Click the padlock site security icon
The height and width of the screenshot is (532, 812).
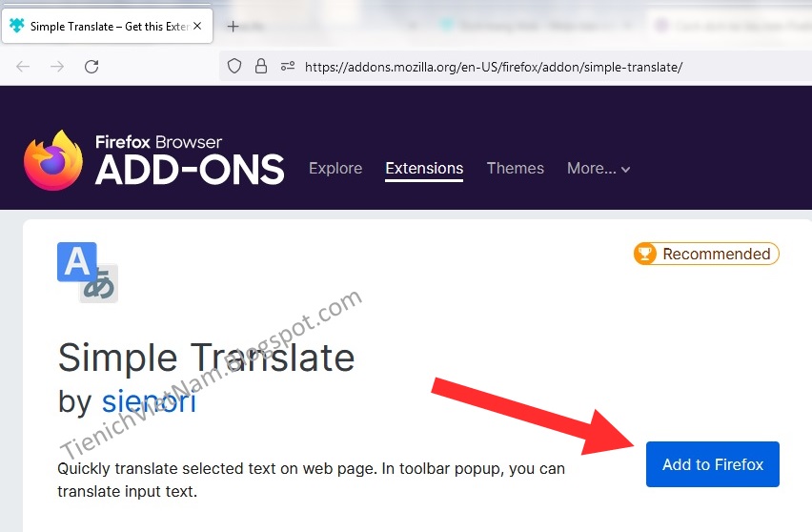click(261, 67)
